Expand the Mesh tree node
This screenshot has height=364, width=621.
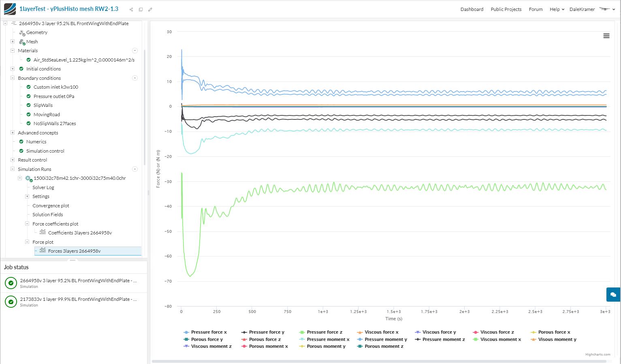click(x=13, y=41)
